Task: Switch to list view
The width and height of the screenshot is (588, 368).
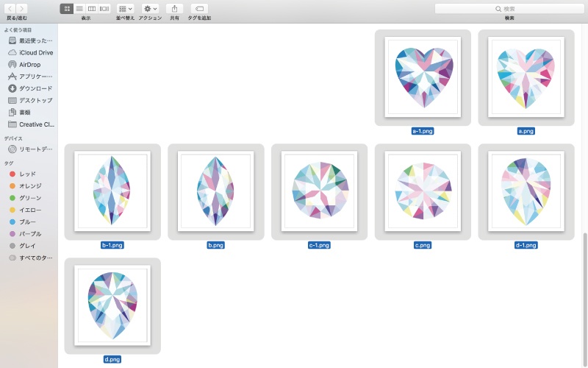Action: tap(79, 9)
